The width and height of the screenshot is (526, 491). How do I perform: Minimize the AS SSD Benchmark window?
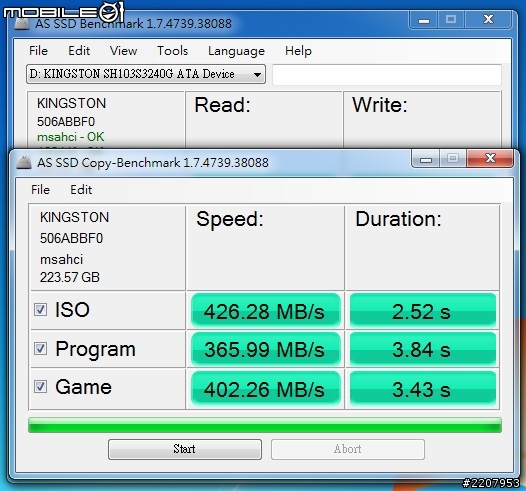[x=423, y=20]
